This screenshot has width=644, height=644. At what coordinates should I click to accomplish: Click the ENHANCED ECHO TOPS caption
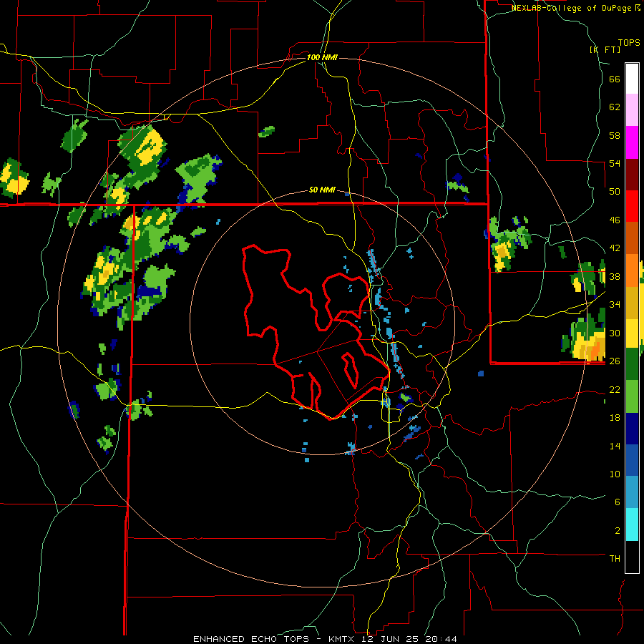coord(251,639)
